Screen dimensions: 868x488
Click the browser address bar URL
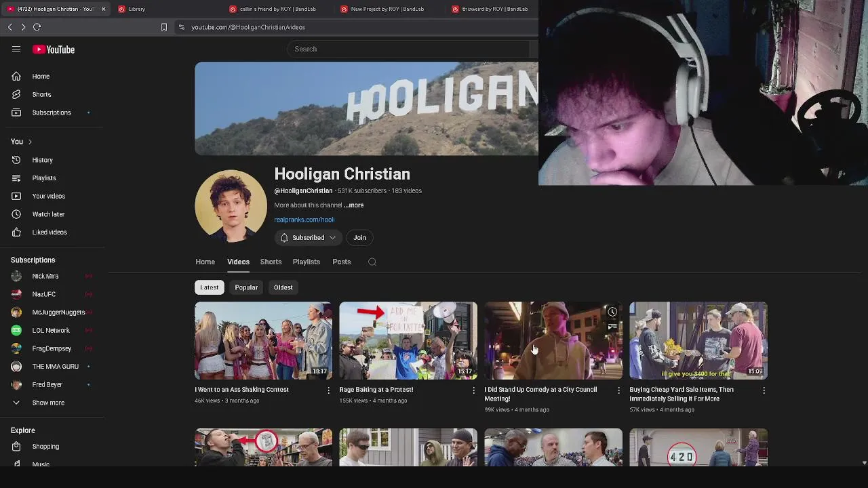(x=248, y=27)
